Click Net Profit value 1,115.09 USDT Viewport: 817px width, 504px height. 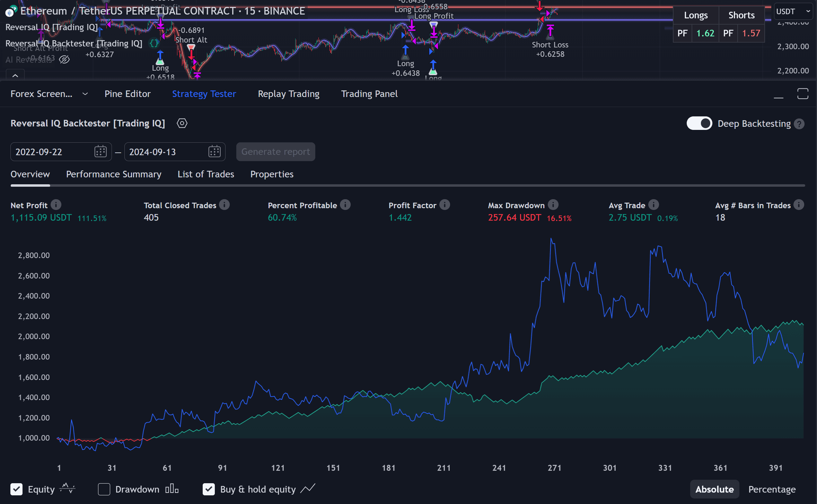pos(41,218)
